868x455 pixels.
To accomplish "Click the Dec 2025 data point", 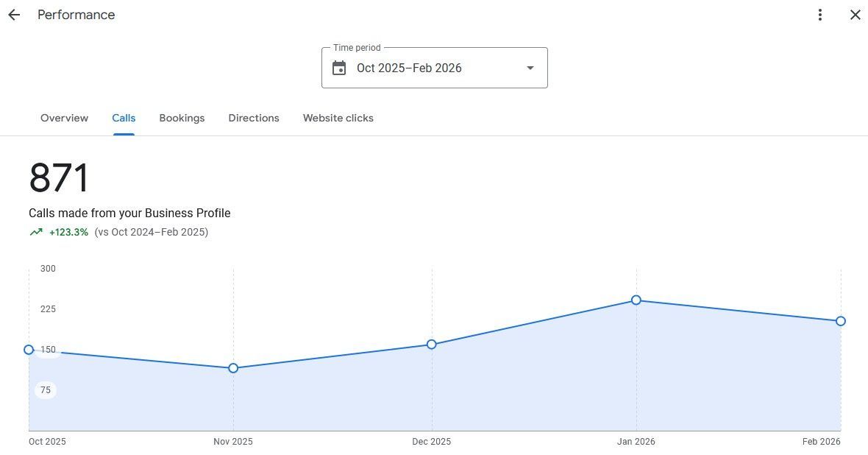I will (x=432, y=345).
